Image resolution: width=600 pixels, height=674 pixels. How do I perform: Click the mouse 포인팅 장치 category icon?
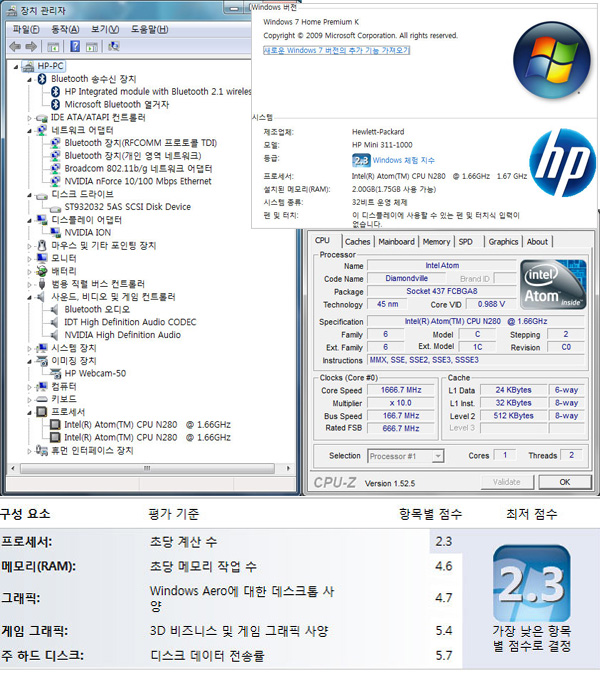tap(42, 245)
